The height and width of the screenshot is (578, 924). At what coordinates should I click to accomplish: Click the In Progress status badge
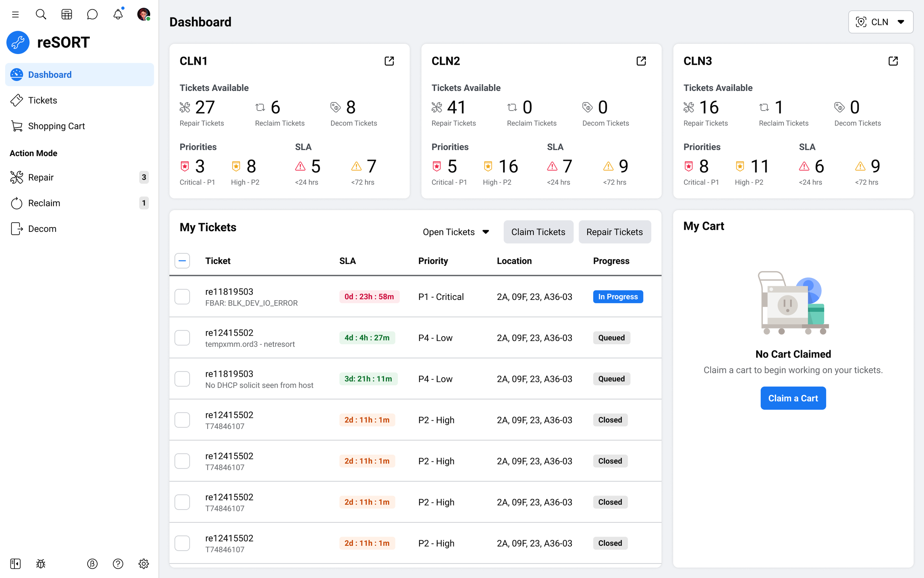618,297
